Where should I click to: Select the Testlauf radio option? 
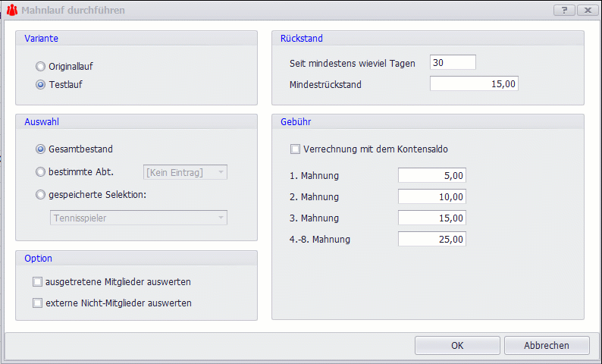41,85
